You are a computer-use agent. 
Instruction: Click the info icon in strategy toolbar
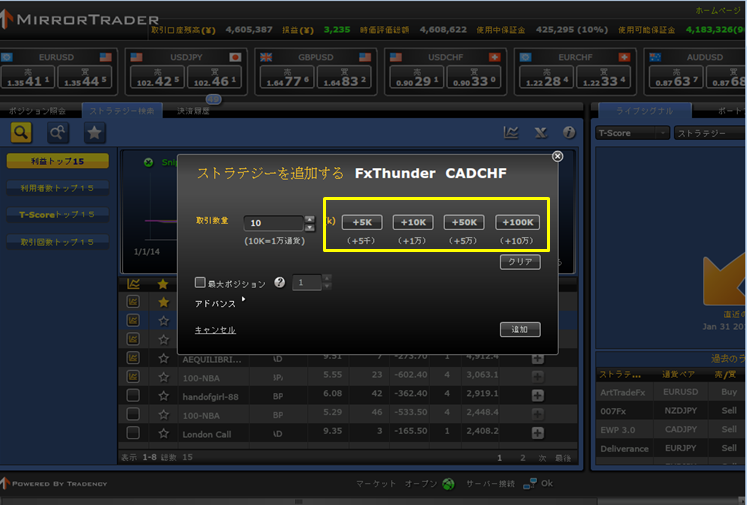(x=569, y=132)
